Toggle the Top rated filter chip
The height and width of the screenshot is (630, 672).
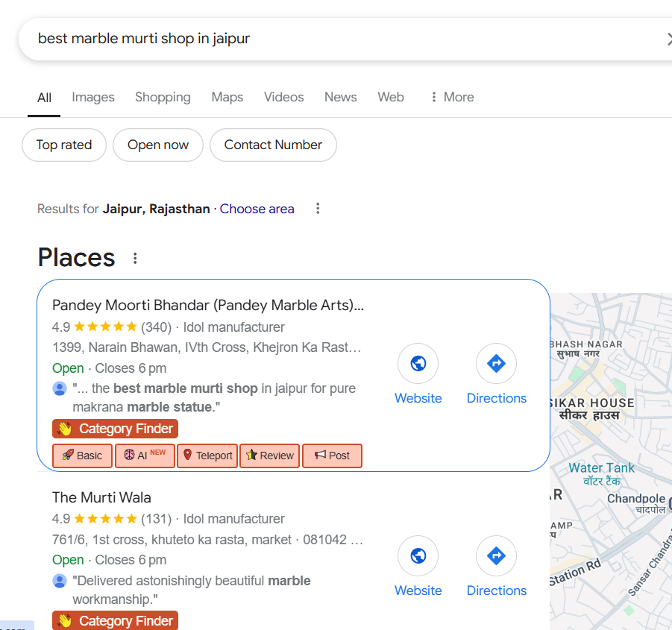(x=64, y=145)
